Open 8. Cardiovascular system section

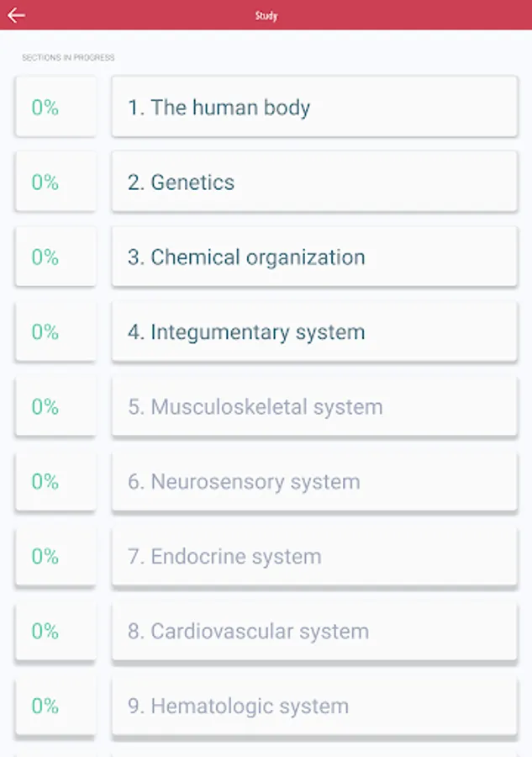[313, 631]
